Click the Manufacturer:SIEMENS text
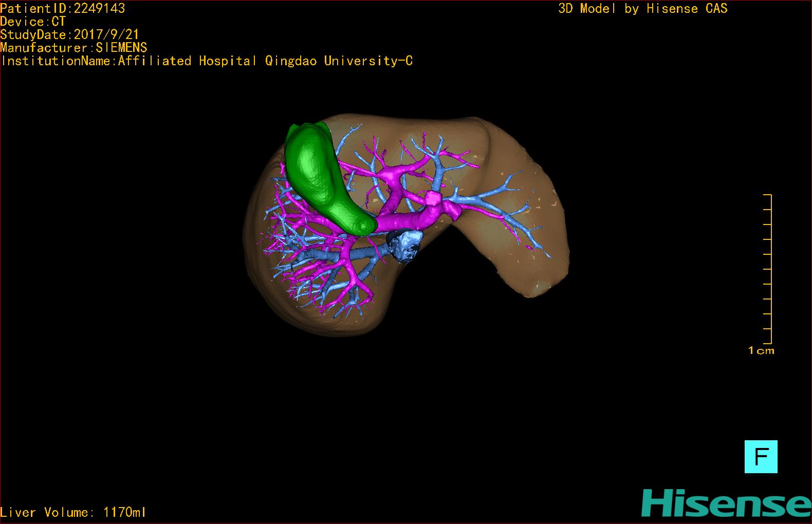Viewport: 812px width, 524px height. [74, 48]
